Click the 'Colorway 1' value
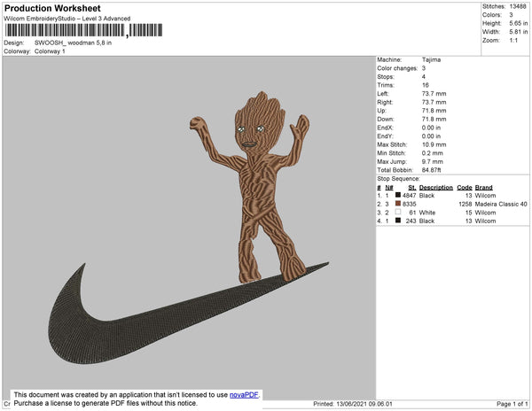This screenshot has height=411, width=532. click(x=50, y=51)
